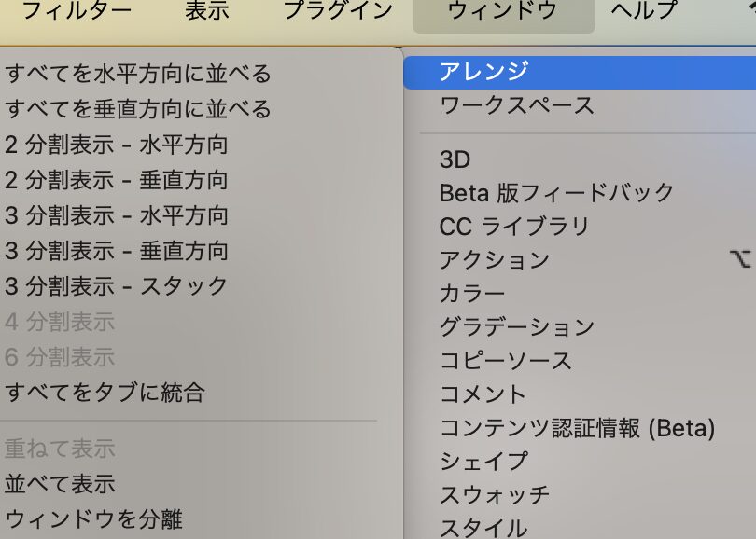Choose 3 分割表示 - スタック
Screen dimensions: 756x539
117,286
